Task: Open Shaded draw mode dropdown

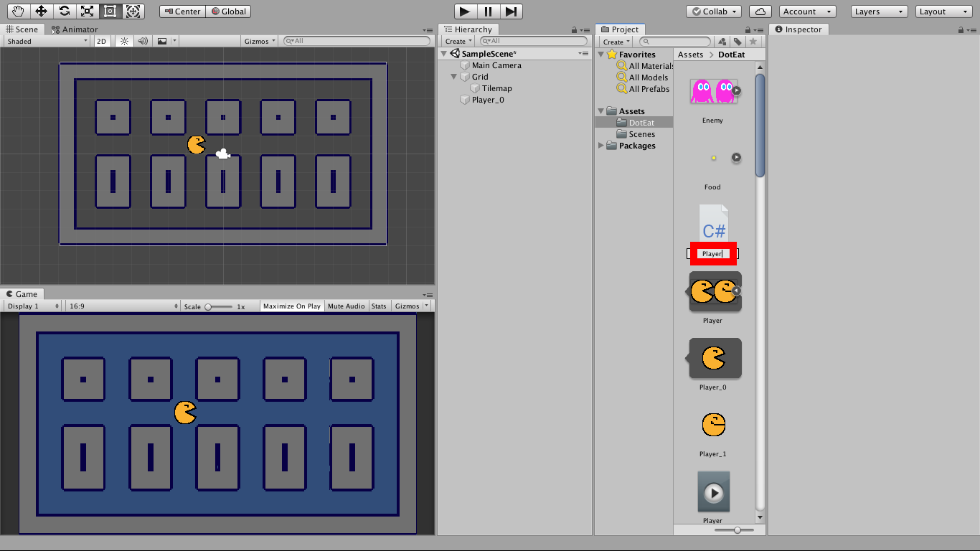Action: (x=47, y=41)
